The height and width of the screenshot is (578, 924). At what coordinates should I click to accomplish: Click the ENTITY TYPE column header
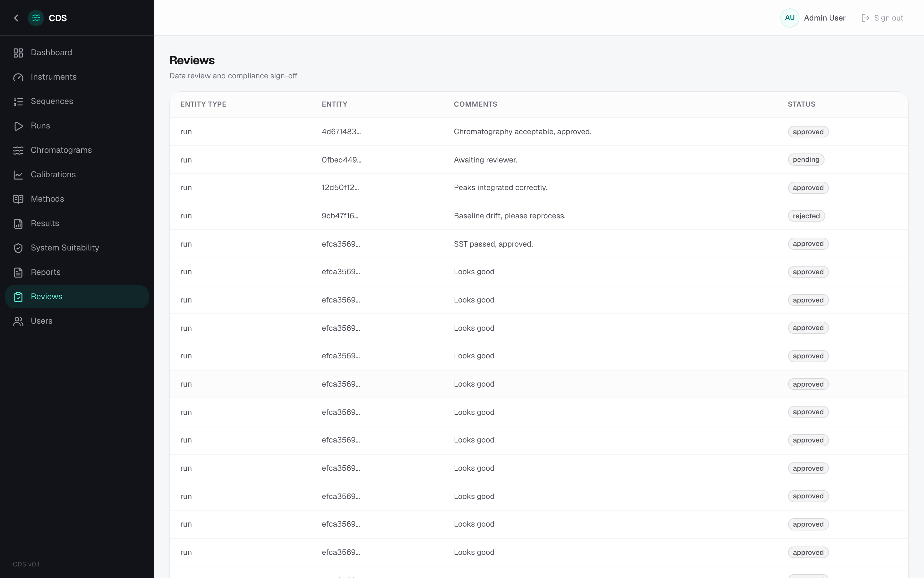tap(203, 104)
